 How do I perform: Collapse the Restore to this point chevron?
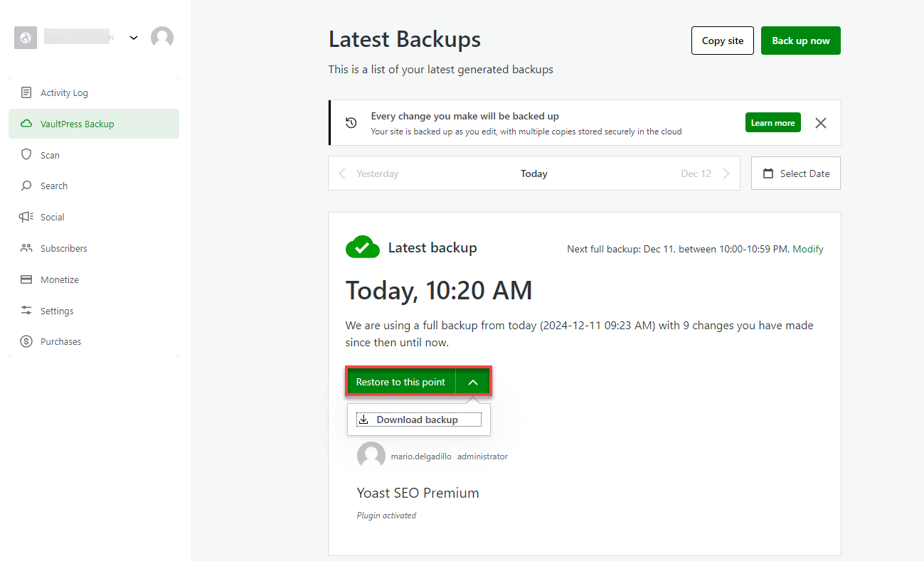(x=473, y=381)
